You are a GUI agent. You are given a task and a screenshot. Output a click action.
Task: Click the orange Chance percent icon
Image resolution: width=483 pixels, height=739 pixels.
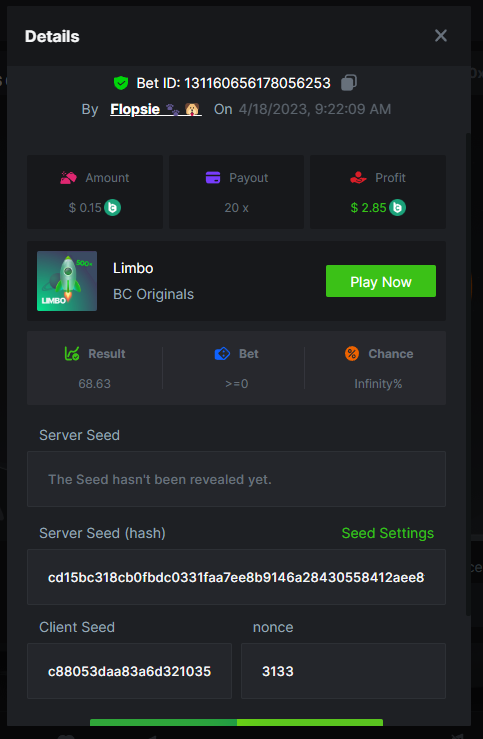(x=352, y=353)
